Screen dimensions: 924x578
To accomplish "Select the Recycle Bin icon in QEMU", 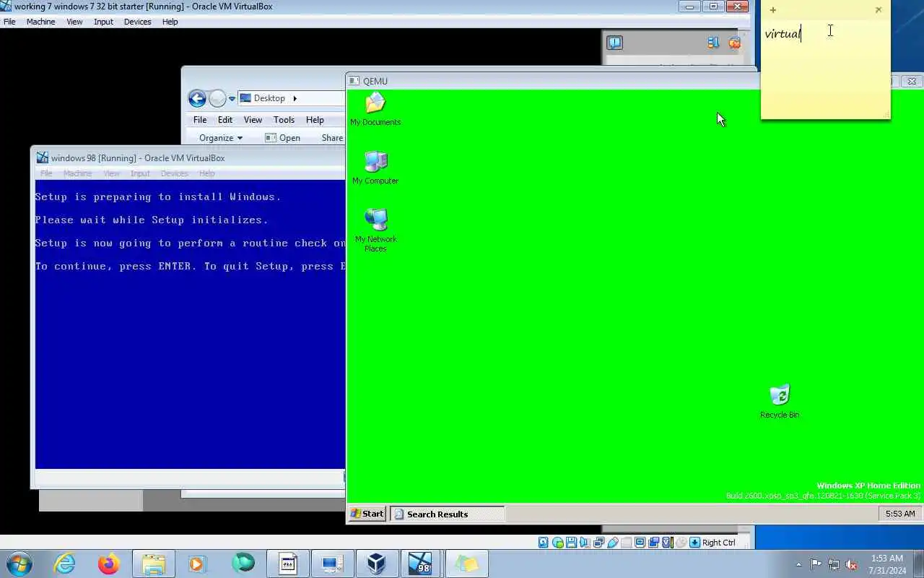I will click(780, 402).
